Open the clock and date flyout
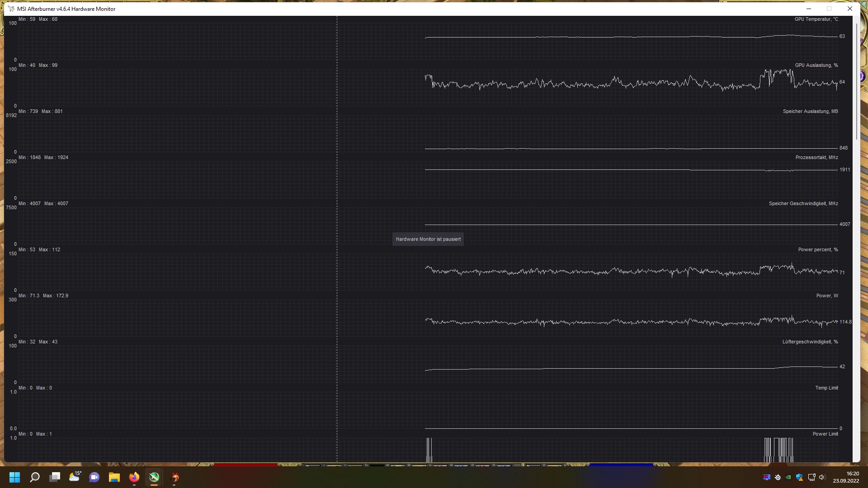Viewport: 868px width, 488px height. [846, 477]
